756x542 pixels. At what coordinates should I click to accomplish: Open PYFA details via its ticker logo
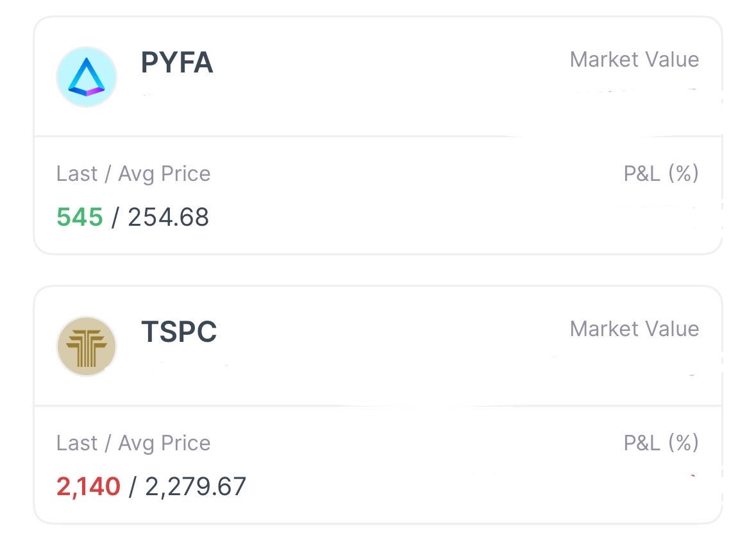(x=87, y=76)
